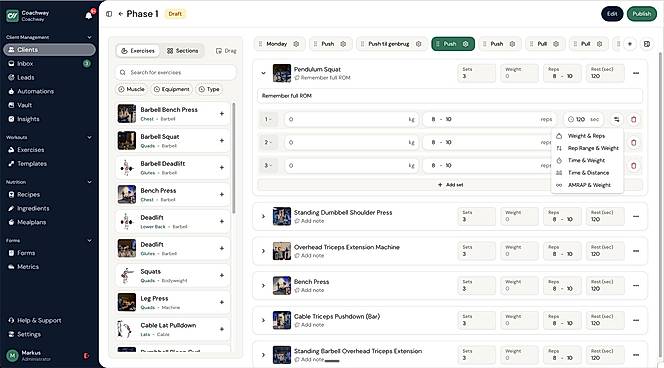Add Cable Lat Pulldown with its plus icon
664x368 pixels.
point(221,329)
